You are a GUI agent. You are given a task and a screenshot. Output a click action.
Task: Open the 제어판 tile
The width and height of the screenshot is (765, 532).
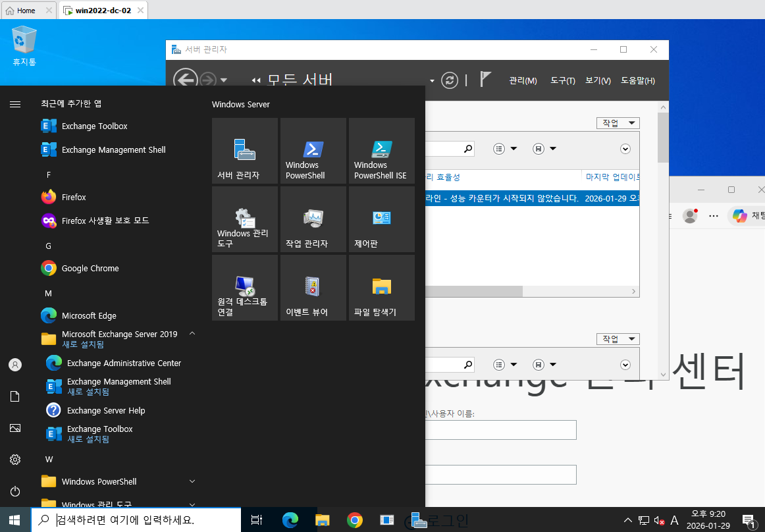(x=382, y=219)
